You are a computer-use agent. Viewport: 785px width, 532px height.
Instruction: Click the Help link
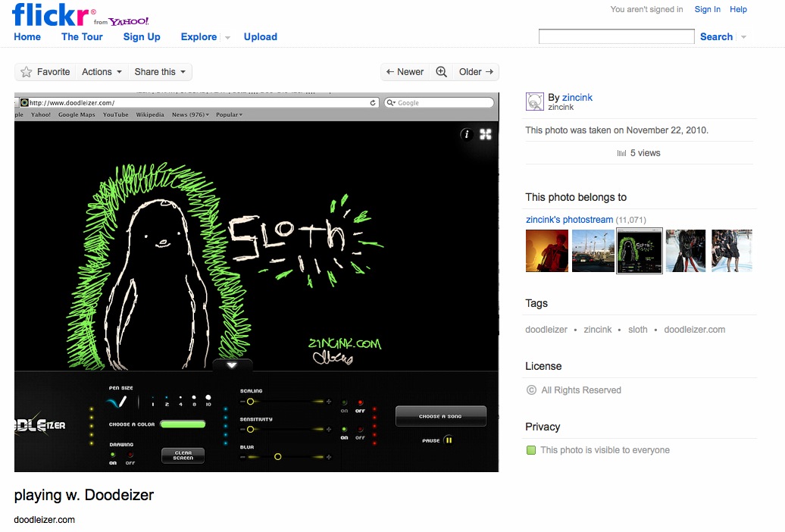point(738,9)
